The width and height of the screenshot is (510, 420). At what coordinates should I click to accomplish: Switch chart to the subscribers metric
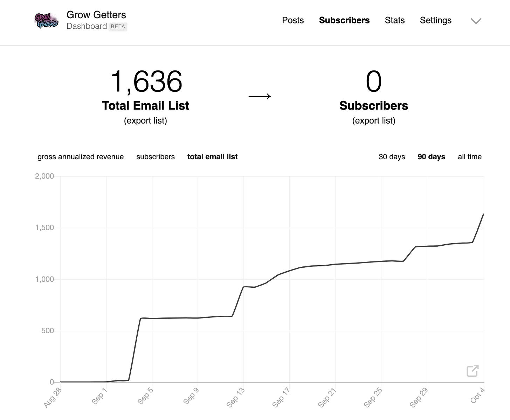(156, 157)
